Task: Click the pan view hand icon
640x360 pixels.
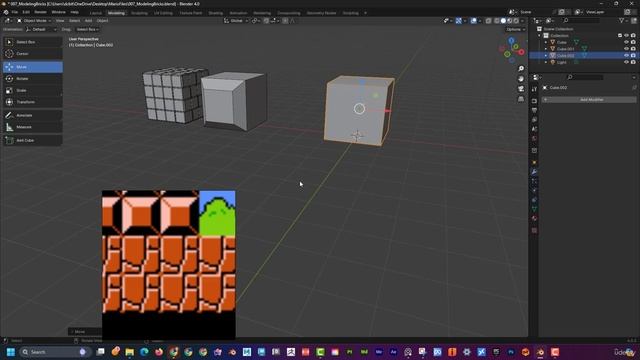Action: coord(521,79)
